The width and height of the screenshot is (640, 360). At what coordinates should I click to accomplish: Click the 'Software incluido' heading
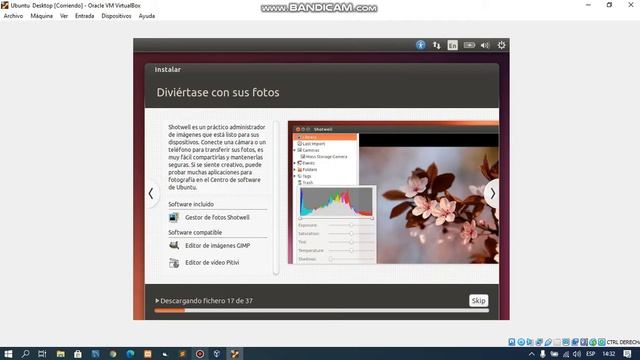(x=191, y=204)
